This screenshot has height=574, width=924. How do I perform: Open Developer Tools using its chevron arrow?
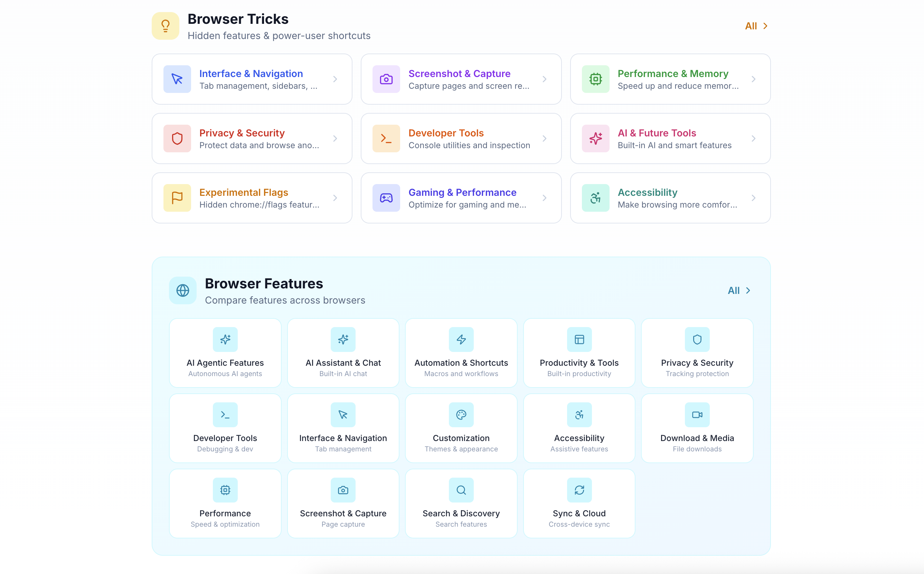(x=544, y=138)
